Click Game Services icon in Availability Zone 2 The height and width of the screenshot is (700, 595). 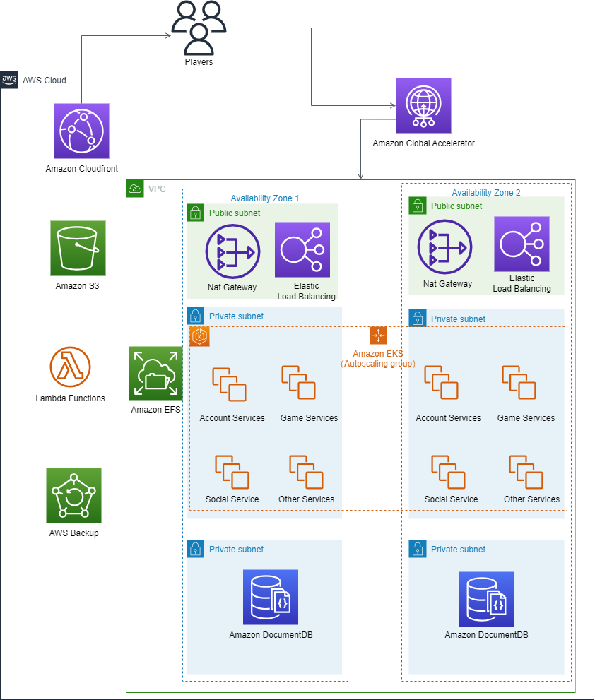coord(519,384)
